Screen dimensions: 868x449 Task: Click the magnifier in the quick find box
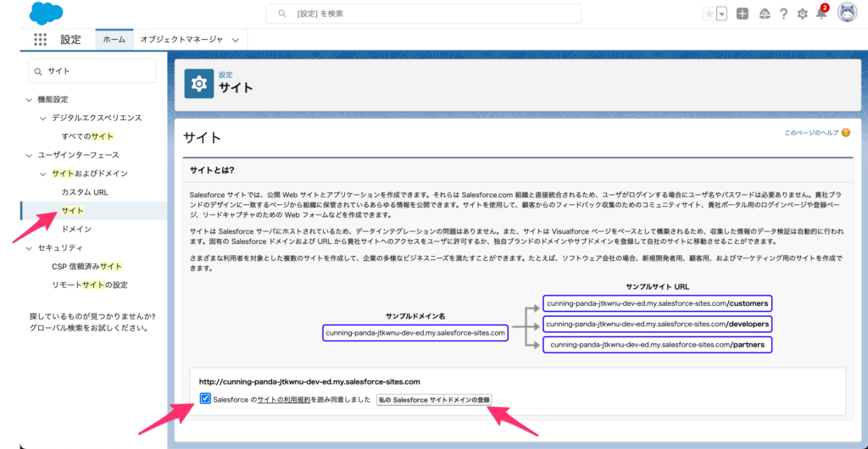point(38,71)
